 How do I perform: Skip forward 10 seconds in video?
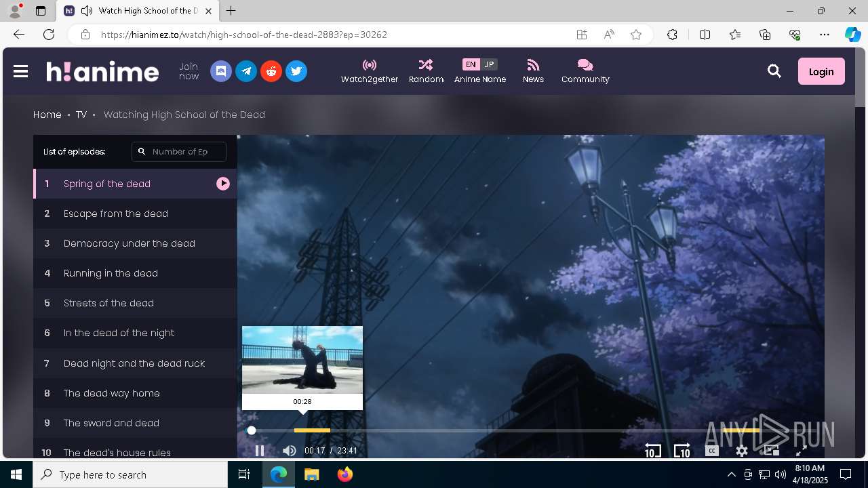[x=682, y=451]
